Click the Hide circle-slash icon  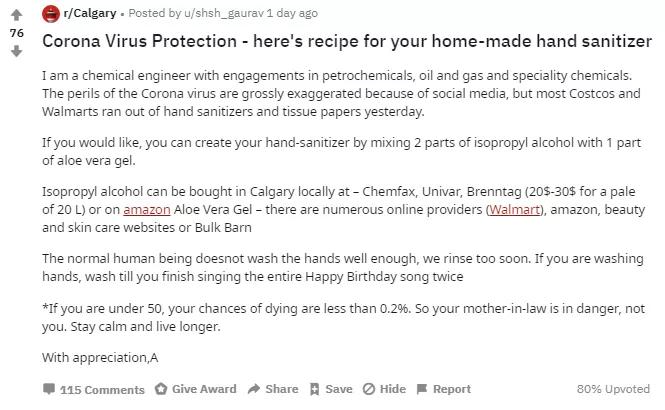[368, 389]
